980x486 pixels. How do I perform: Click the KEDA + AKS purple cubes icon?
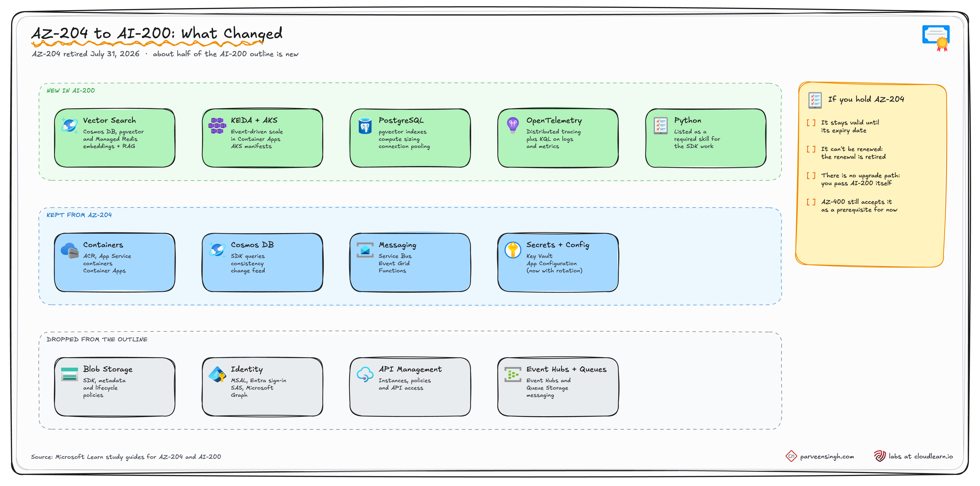pos(217,126)
